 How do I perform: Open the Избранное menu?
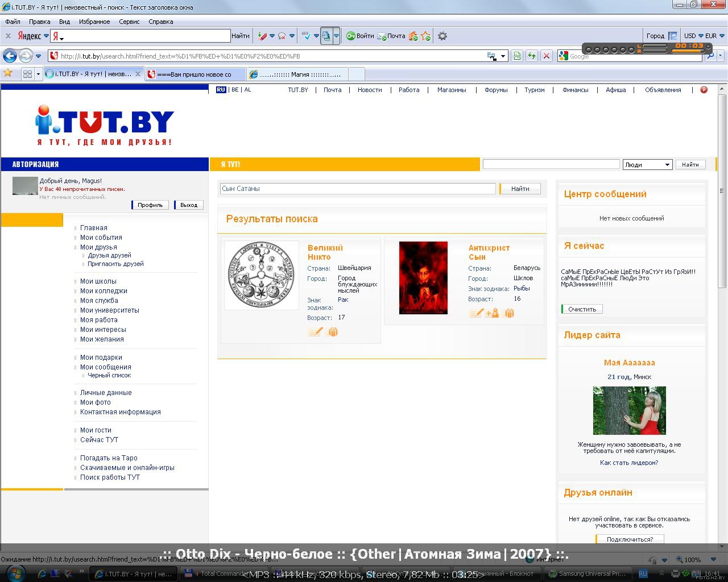(94, 22)
